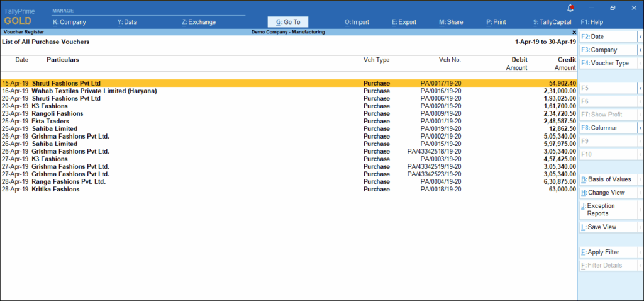Click the TallyPrime GOLD logo
The height and width of the screenshot is (301, 644).
(x=19, y=16)
